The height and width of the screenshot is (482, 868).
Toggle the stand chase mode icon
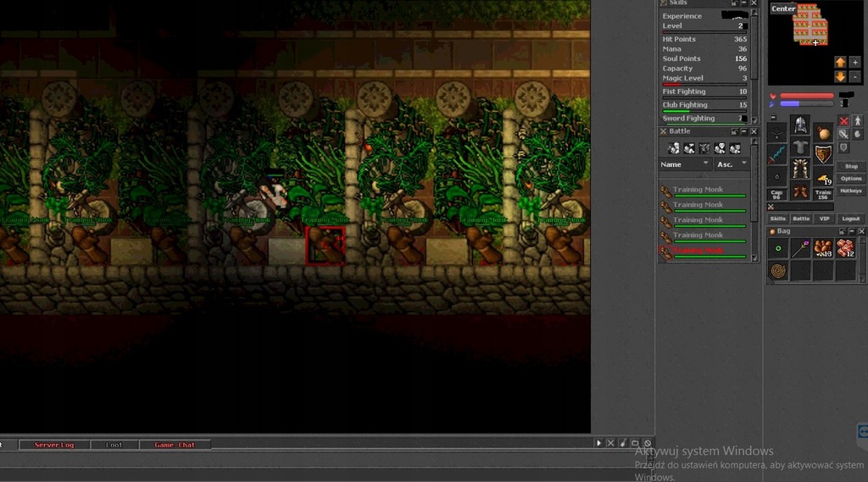[858, 120]
